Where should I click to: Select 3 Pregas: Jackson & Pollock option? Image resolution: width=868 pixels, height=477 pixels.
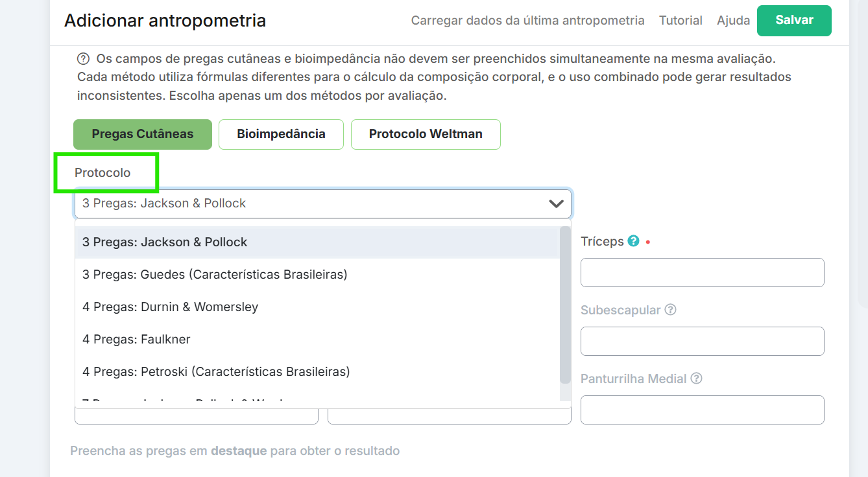pyautogui.click(x=165, y=242)
